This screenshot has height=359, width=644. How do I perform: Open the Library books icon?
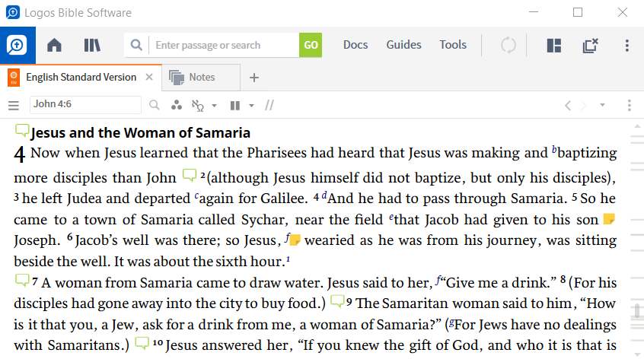tap(92, 45)
